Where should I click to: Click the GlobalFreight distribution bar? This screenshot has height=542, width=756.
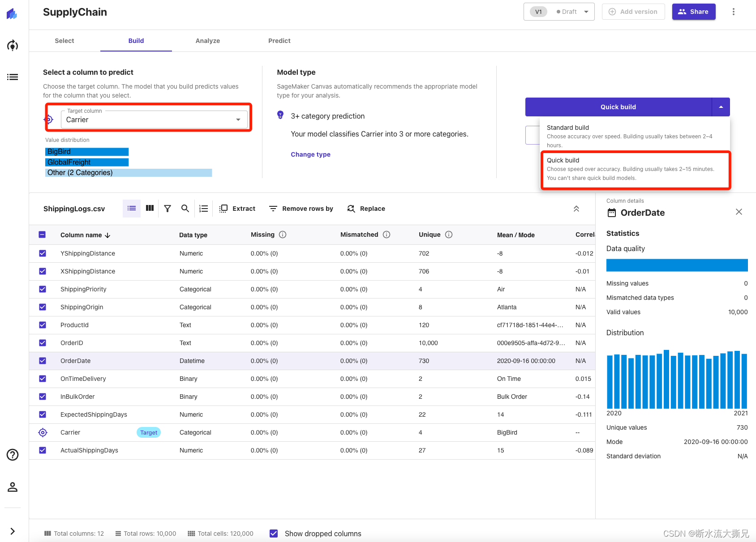pyautogui.click(x=87, y=162)
